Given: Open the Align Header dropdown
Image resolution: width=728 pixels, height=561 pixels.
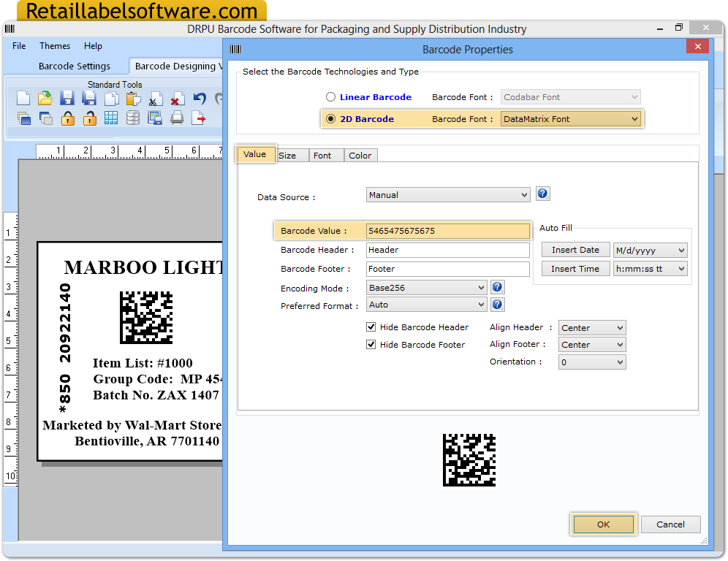Looking at the screenshot, I should (x=592, y=327).
